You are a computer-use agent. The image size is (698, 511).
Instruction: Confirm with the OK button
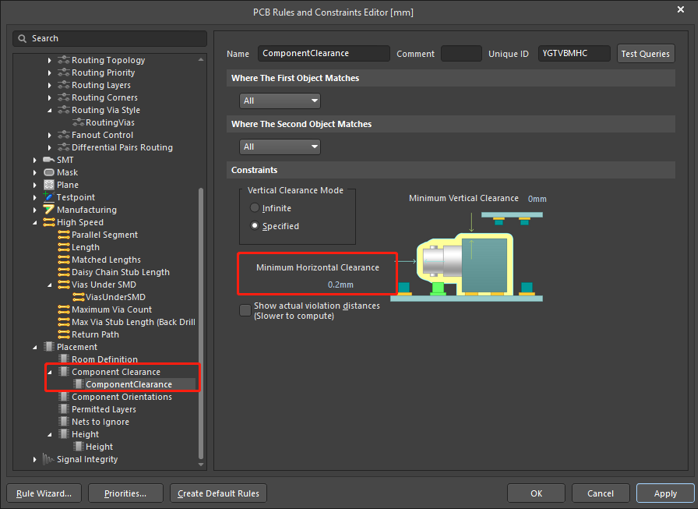click(536, 493)
